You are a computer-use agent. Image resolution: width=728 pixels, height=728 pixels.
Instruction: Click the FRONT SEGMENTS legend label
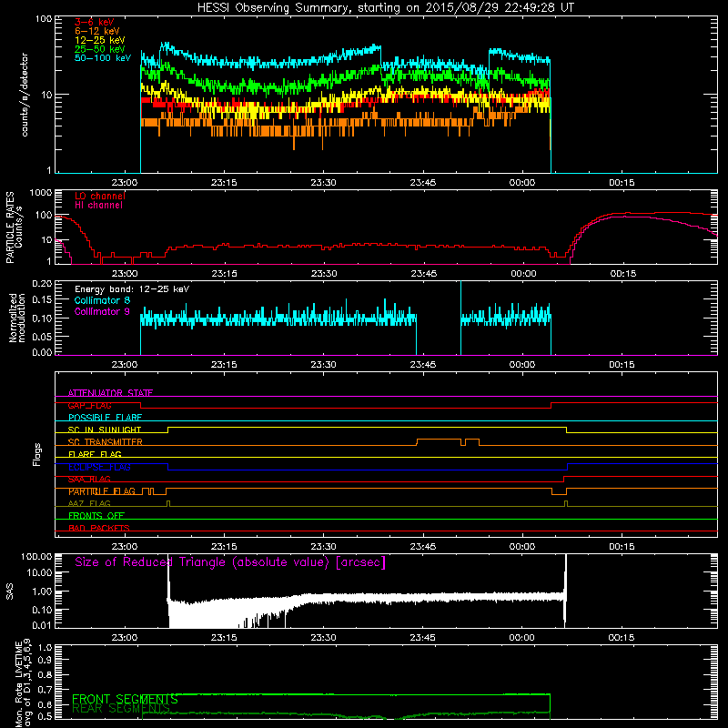click(x=125, y=699)
